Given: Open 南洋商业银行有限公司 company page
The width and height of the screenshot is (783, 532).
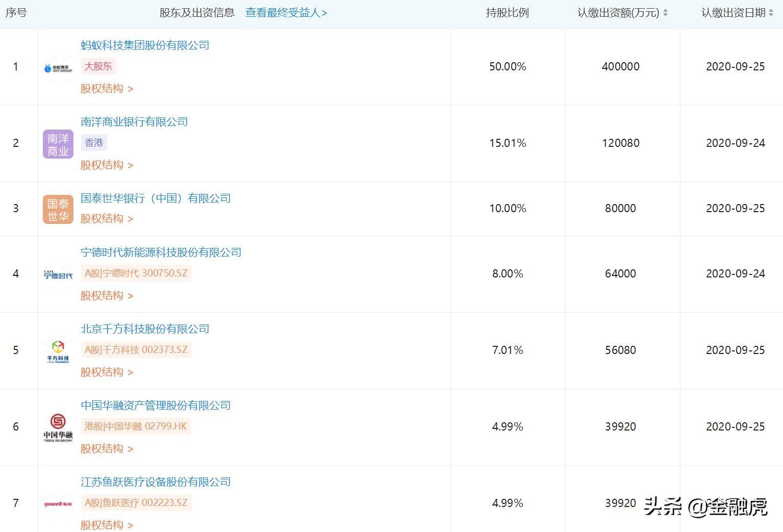Looking at the screenshot, I should click(x=134, y=122).
